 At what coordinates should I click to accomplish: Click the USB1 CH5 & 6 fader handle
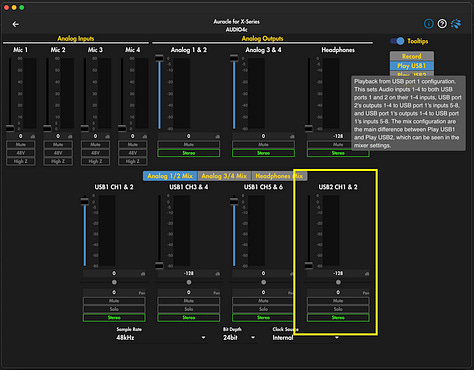point(234,201)
